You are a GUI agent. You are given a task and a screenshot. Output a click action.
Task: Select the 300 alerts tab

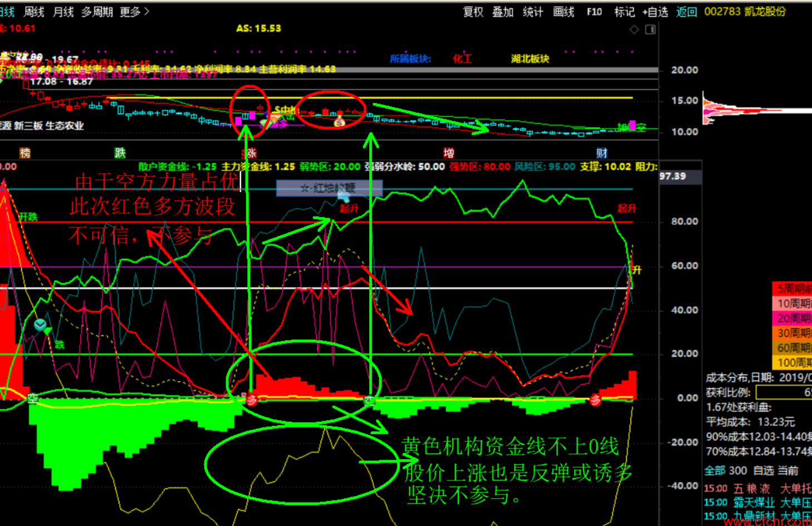(x=738, y=471)
